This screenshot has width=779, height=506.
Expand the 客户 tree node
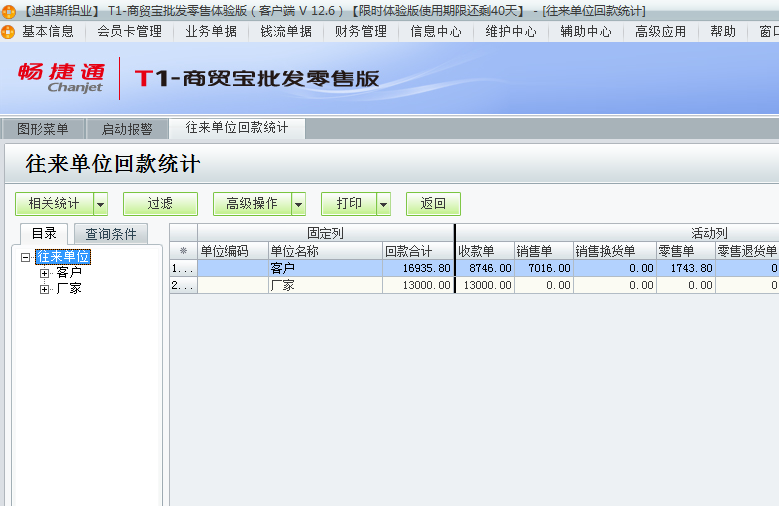(x=44, y=273)
